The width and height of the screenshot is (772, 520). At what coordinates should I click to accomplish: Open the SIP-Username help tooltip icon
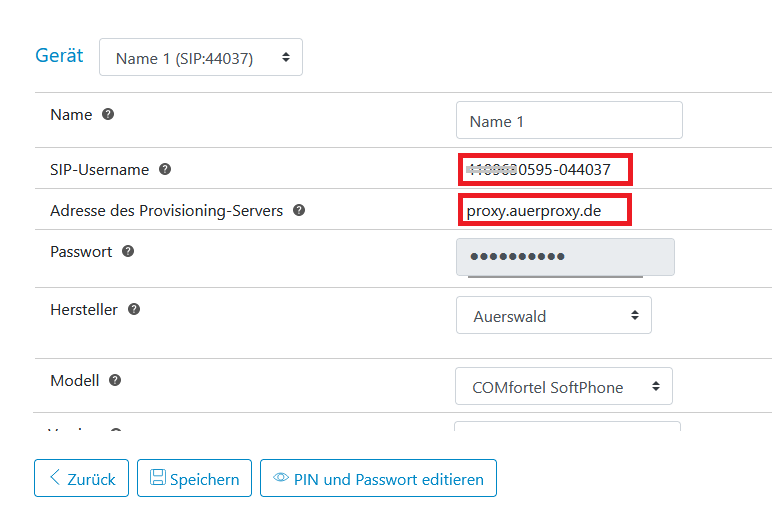click(x=165, y=169)
